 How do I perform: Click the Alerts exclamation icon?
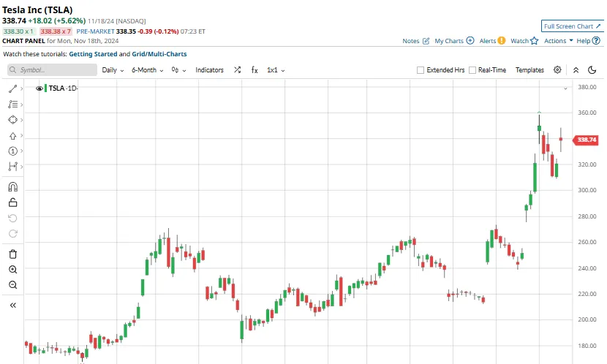[501, 41]
